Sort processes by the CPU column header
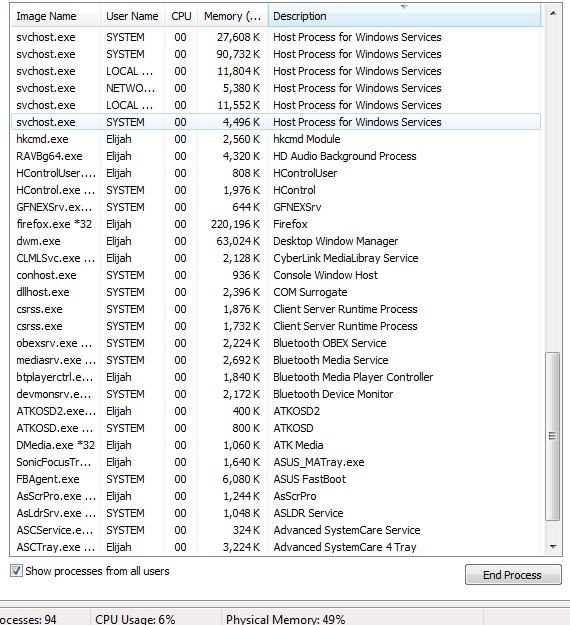Image resolution: width=570 pixels, height=625 pixels. click(181, 16)
